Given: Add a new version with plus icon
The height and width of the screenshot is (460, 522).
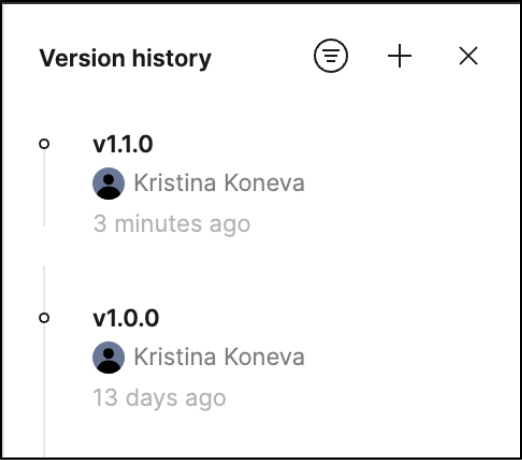Looking at the screenshot, I should (x=400, y=56).
